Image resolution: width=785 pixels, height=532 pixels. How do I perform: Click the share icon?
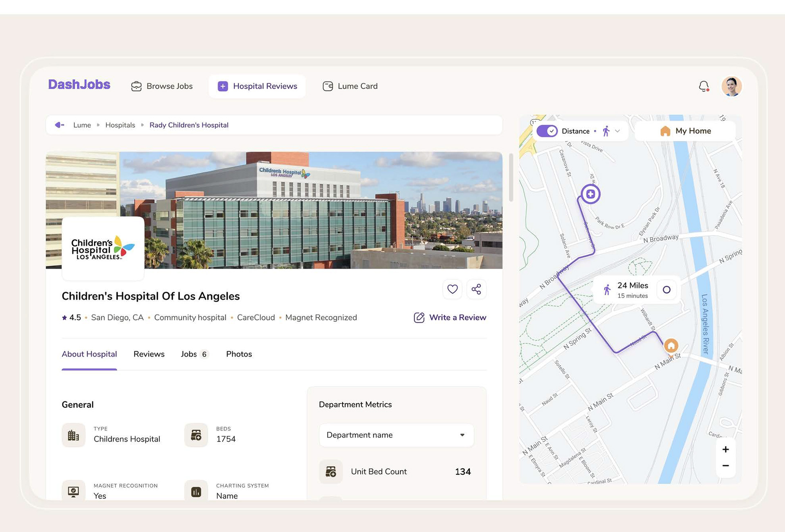click(x=476, y=289)
